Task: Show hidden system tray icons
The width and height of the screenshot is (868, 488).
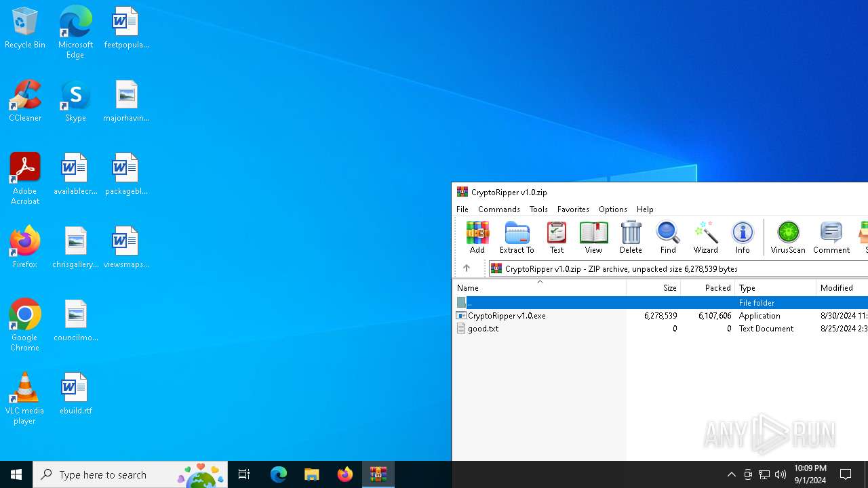Action: (x=732, y=474)
